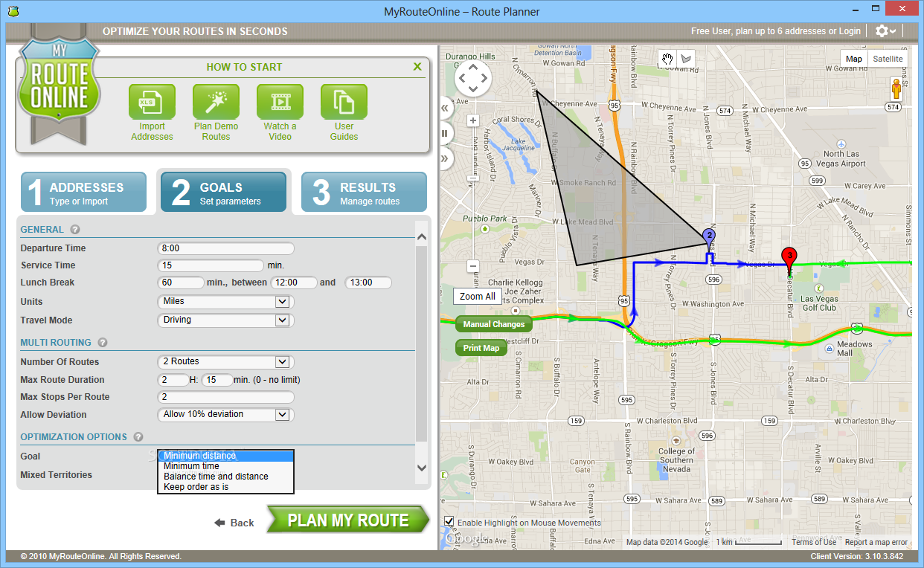
Task: Click the Google logo on map
Action: tap(468, 539)
